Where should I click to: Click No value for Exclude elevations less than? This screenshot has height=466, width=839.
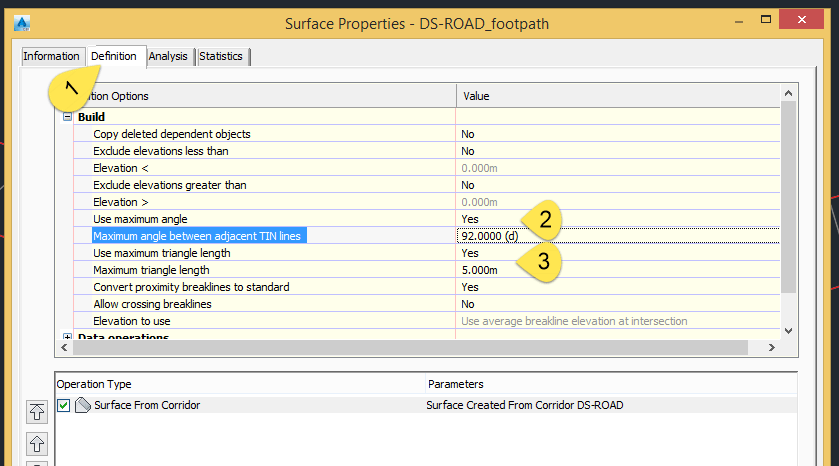[x=468, y=151]
